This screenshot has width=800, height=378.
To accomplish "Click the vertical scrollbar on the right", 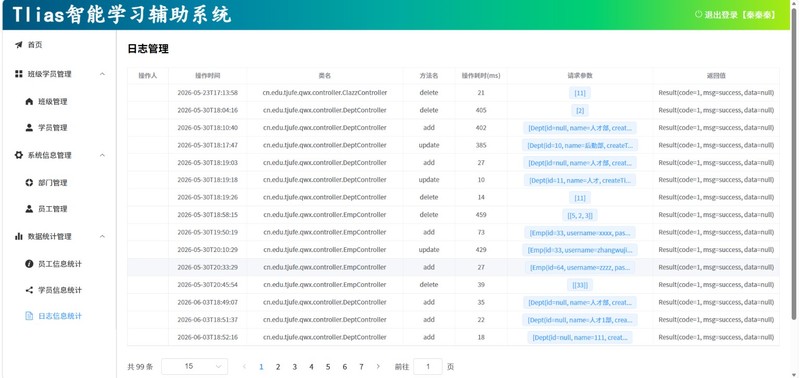I will coord(794,163).
